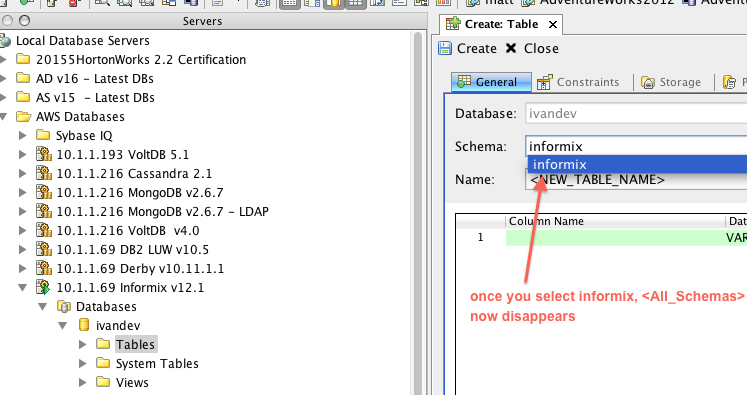This screenshot has height=395, width=747.
Task: Switch to the Storage tab
Action: 671,82
